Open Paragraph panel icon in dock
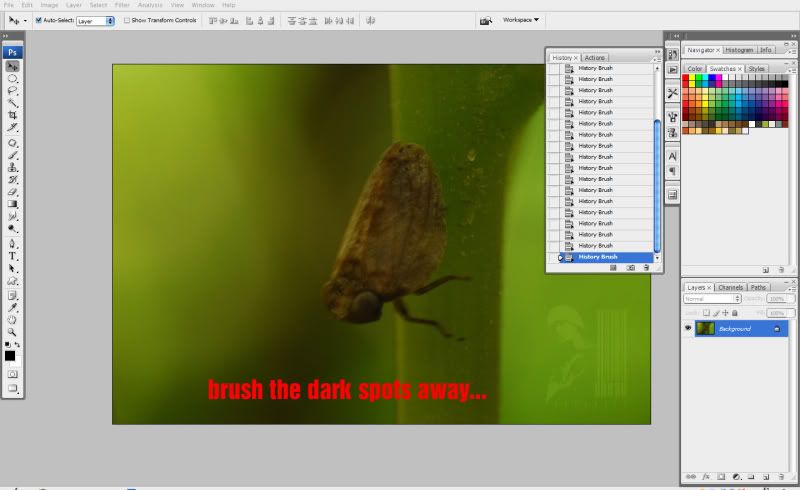800x490 pixels. coord(672,171)
